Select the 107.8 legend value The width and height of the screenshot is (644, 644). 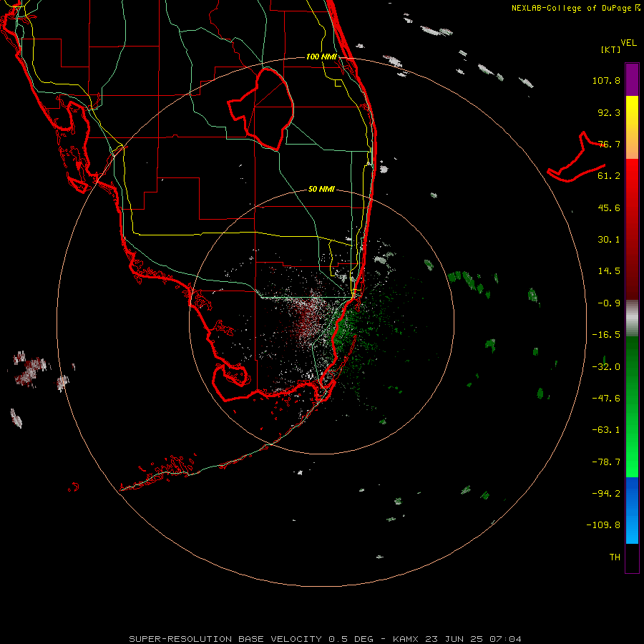click(x=606, y=80)
